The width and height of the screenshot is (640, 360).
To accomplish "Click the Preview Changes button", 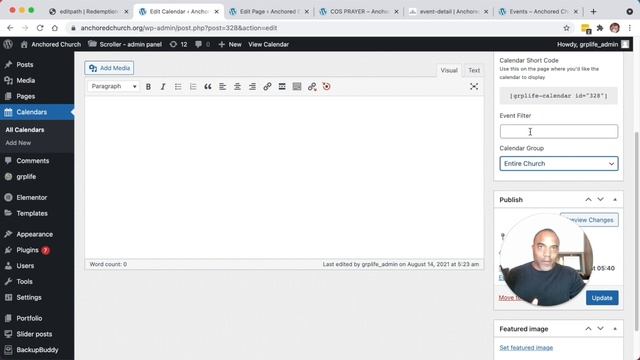I will point(590,220).
